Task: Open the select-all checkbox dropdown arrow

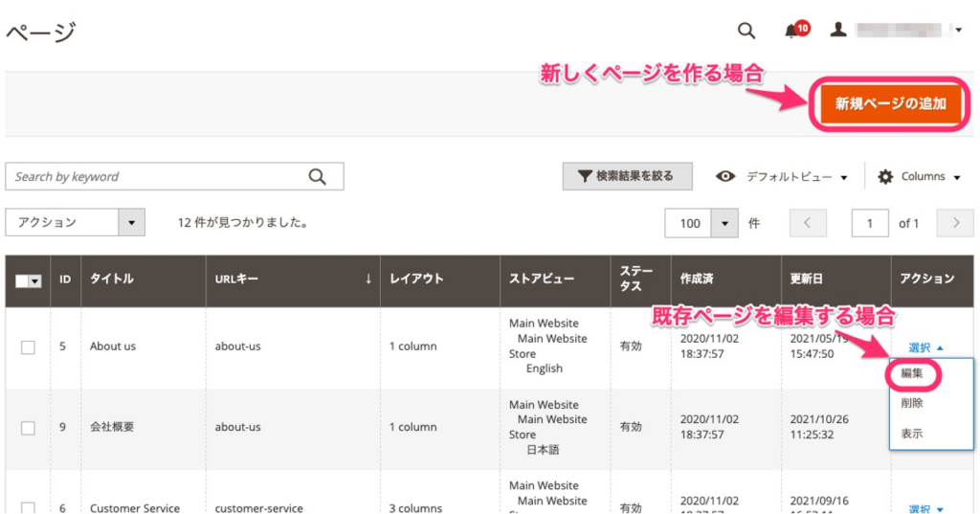Action: tap(35, 281)
